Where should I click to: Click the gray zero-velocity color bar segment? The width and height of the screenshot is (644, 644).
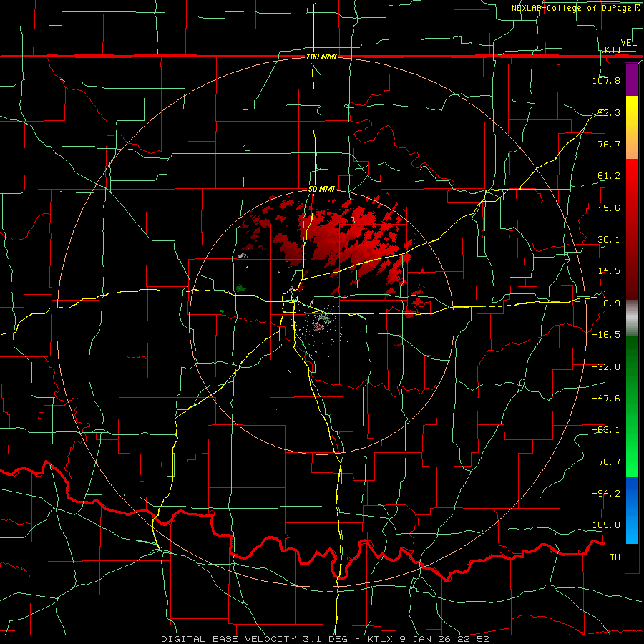click(632, 318)
